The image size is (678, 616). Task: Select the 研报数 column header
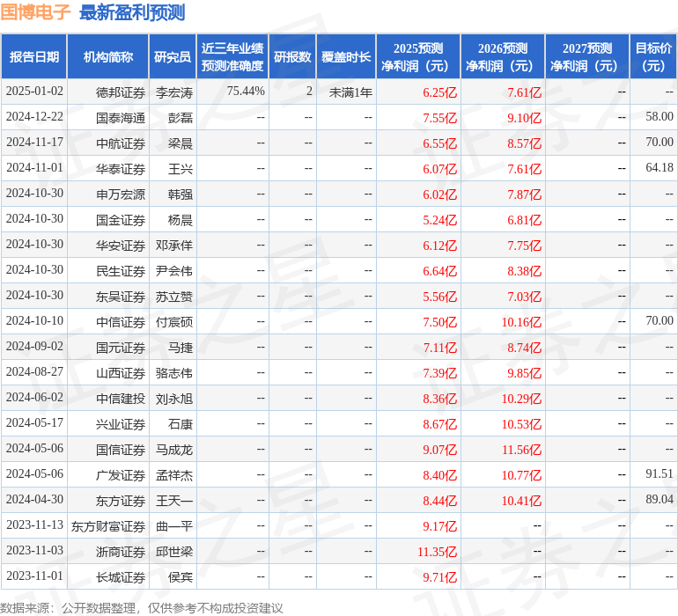291,57
